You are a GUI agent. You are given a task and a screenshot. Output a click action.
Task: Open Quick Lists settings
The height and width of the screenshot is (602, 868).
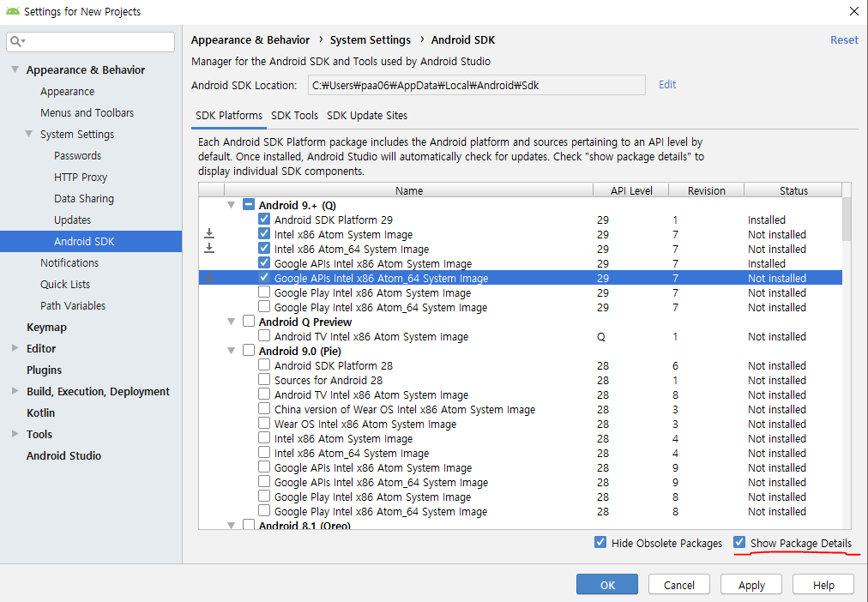point(65,285)
